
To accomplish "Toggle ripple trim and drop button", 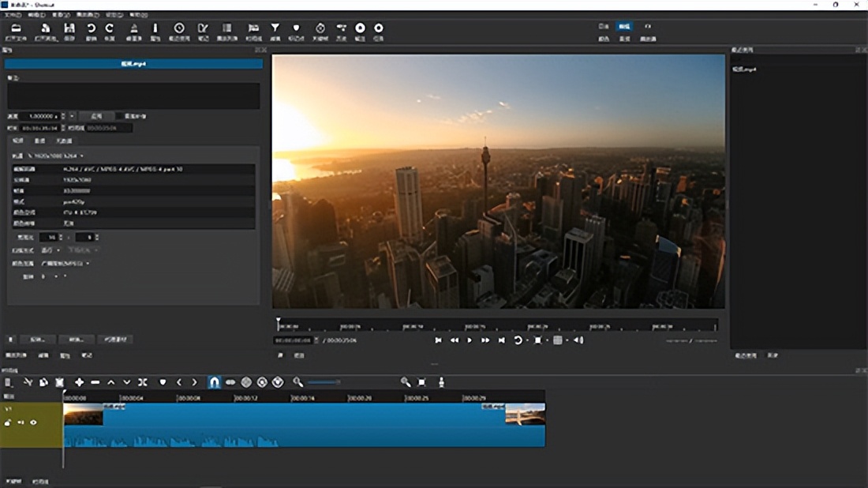I will click(246, 382).
